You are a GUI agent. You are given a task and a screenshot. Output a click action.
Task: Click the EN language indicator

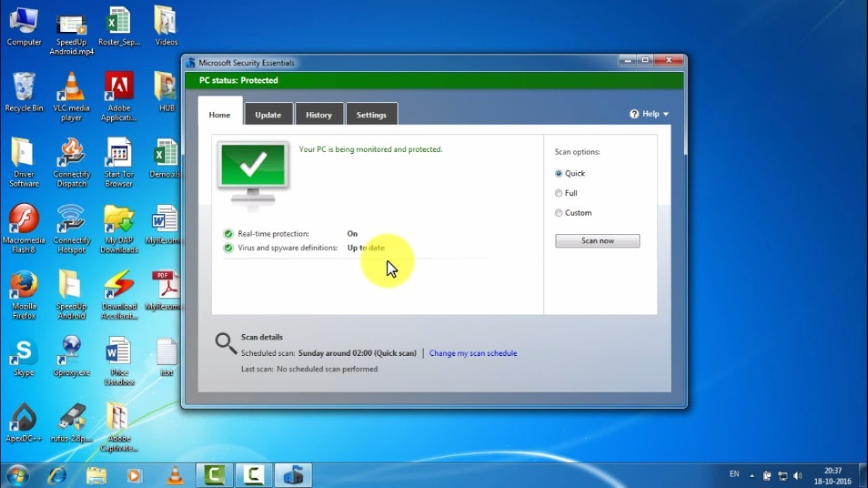click(x=734, y=474)
